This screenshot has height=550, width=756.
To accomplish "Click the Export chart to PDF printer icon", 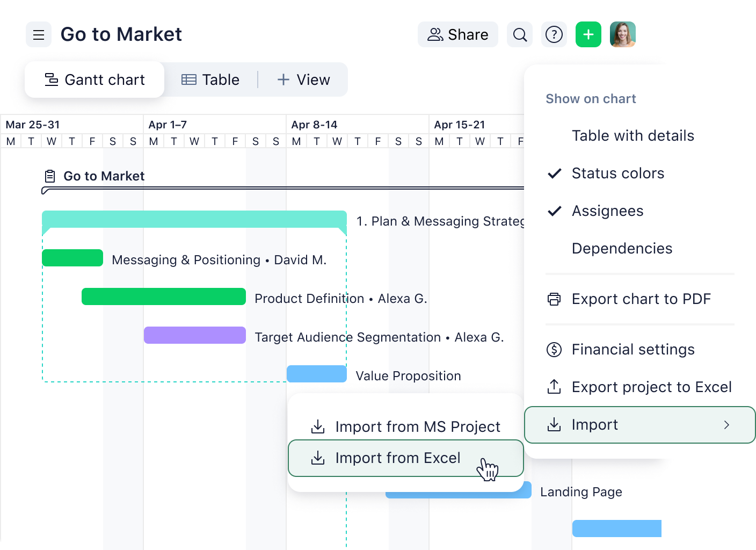I will point(553,299).
